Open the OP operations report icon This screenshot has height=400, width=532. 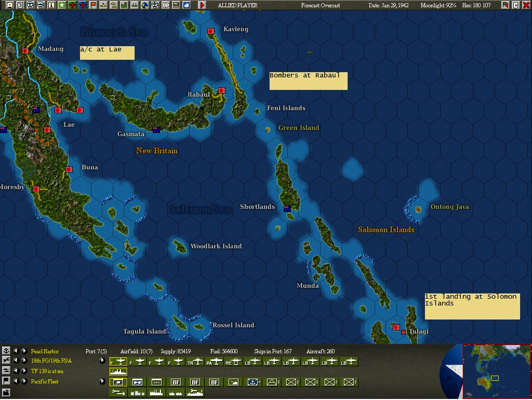coord(166,5)
